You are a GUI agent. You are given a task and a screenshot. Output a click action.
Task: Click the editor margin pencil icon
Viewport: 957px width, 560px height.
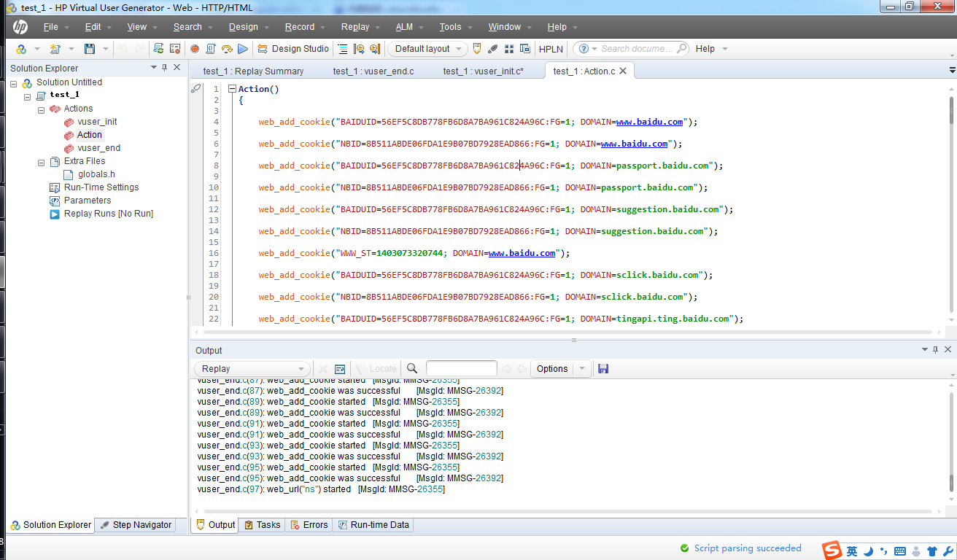coord(196,88)
